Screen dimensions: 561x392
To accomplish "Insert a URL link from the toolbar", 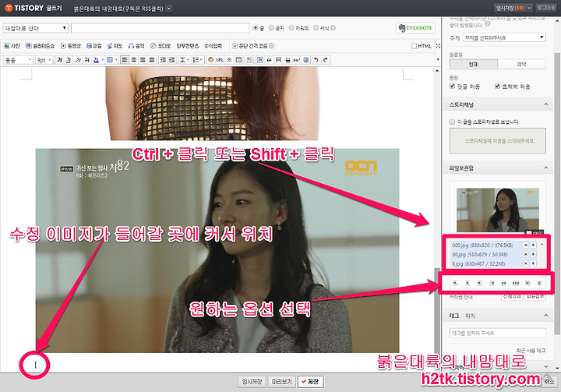I will coord(220,60).
